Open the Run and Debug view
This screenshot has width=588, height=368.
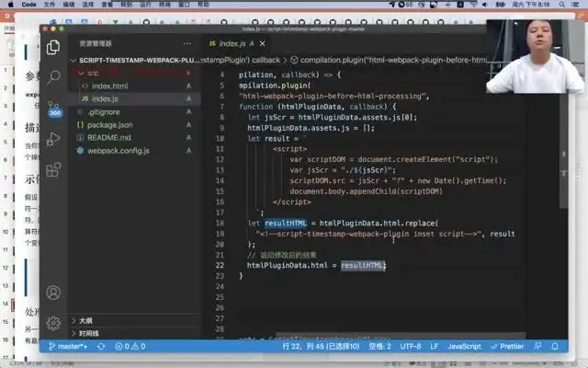(x=53, y=139)
